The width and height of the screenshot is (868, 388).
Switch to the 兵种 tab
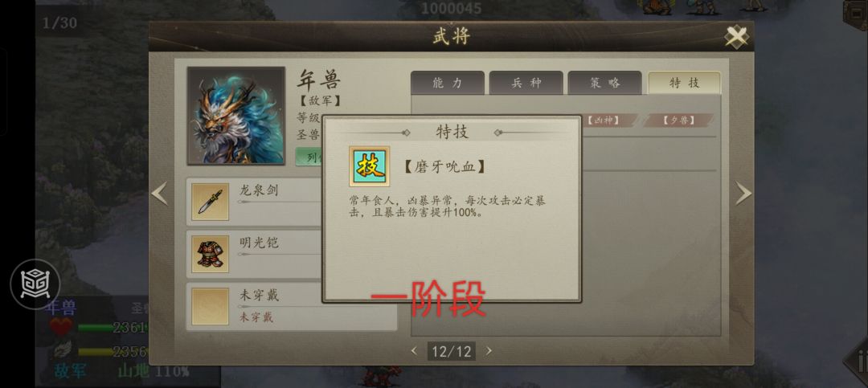[x=526, y=83]
